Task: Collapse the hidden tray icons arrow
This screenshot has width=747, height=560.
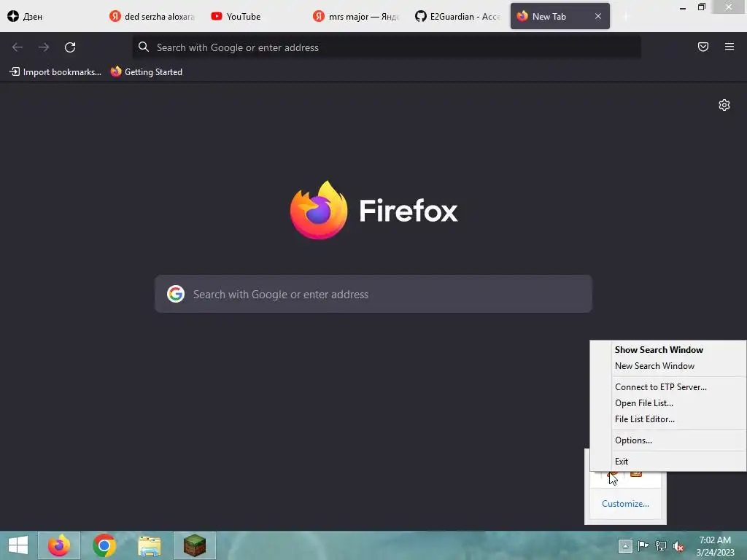Action: (625, 545)
